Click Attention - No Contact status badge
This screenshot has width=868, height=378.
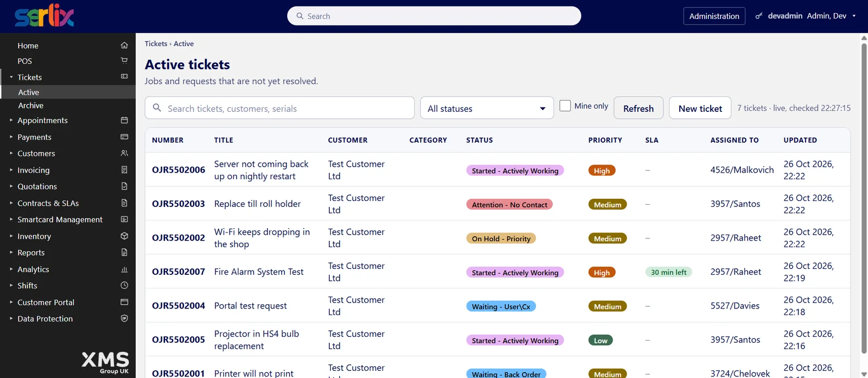pyautogui.click(x=509, y=204)
